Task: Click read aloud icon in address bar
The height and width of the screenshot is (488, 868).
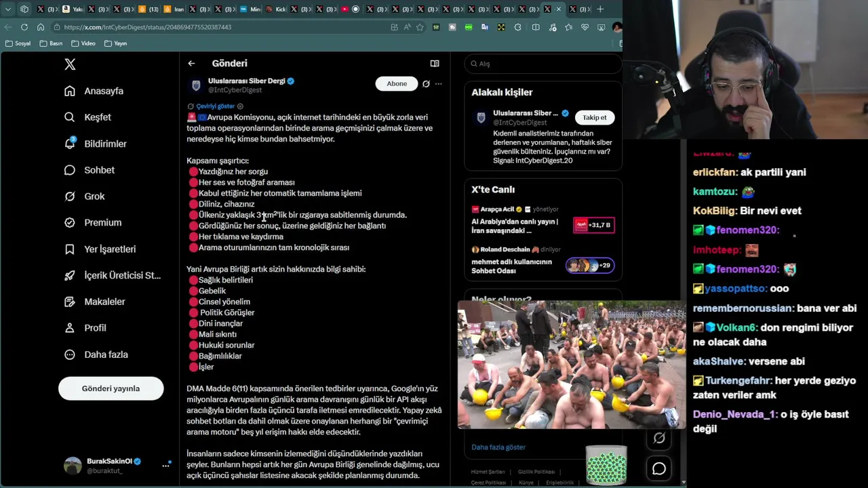Action: [407, 27]
